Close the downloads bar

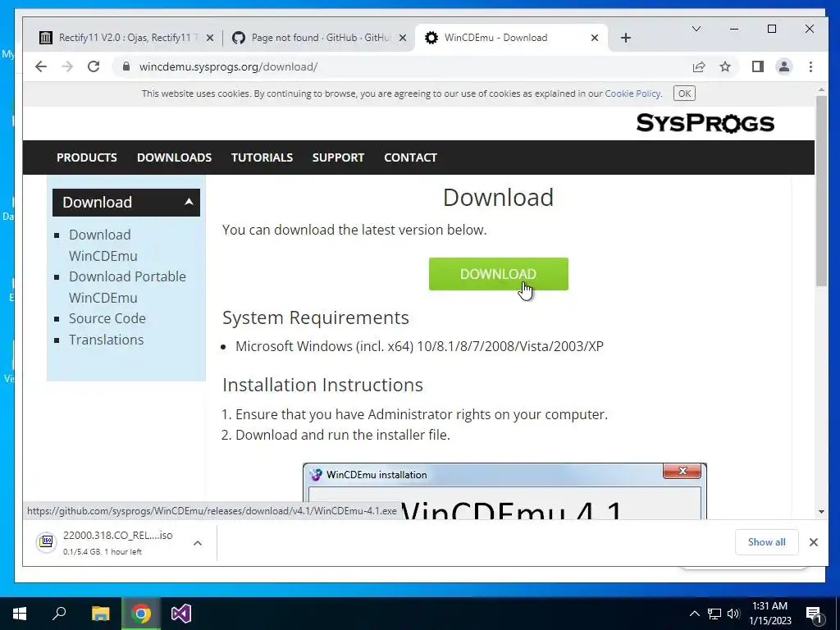tap(813, 542)
